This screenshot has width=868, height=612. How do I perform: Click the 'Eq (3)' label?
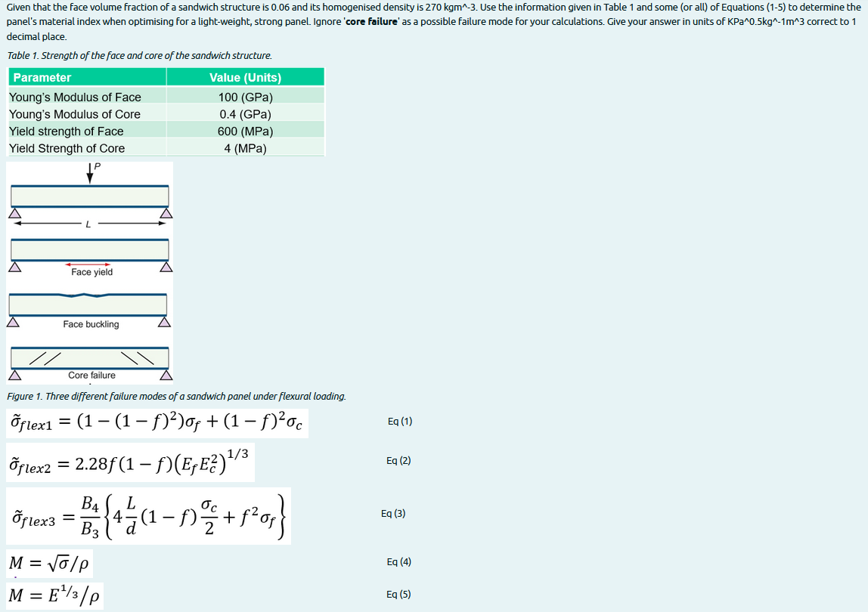pyautogui.click(x=393, y=514)
